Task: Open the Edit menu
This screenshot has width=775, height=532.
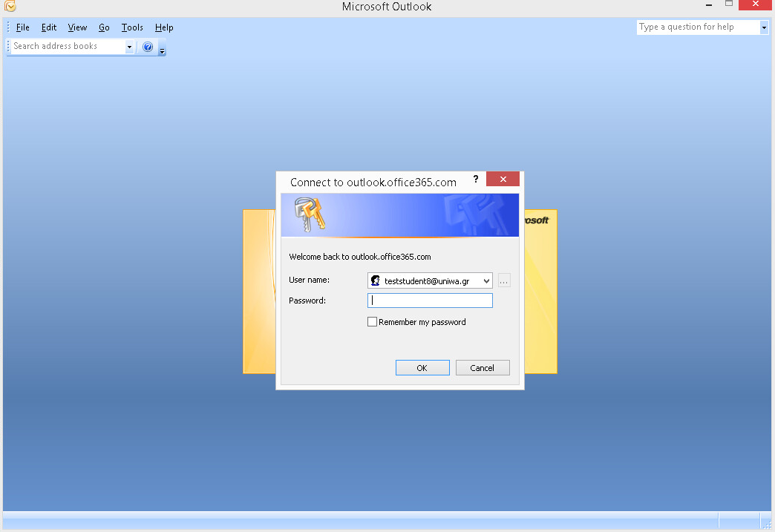Action: tap(49, 27)
